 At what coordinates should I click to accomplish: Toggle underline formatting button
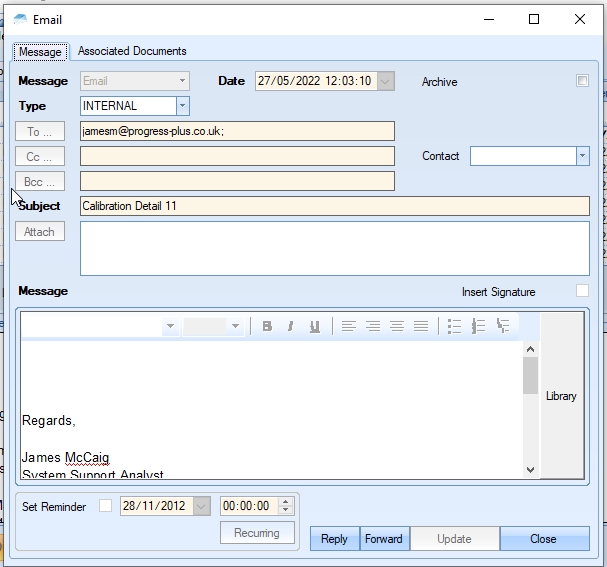click(315, 326)
